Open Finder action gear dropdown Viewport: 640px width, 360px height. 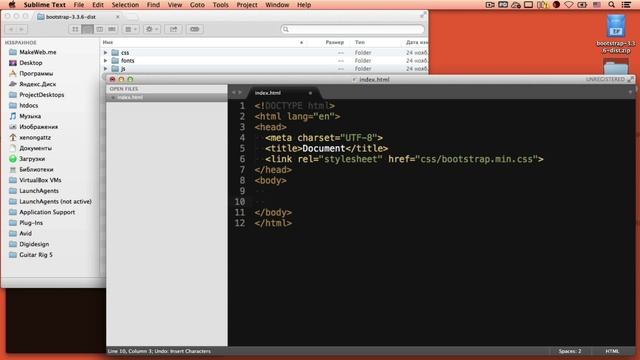[x=152, y=29]
